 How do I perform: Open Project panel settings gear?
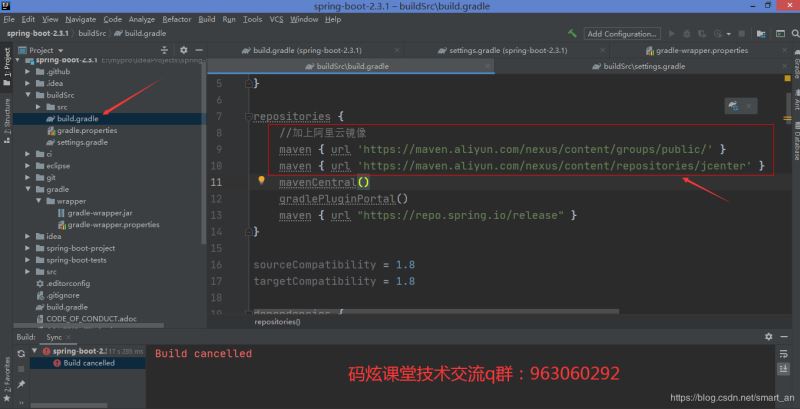184,50
